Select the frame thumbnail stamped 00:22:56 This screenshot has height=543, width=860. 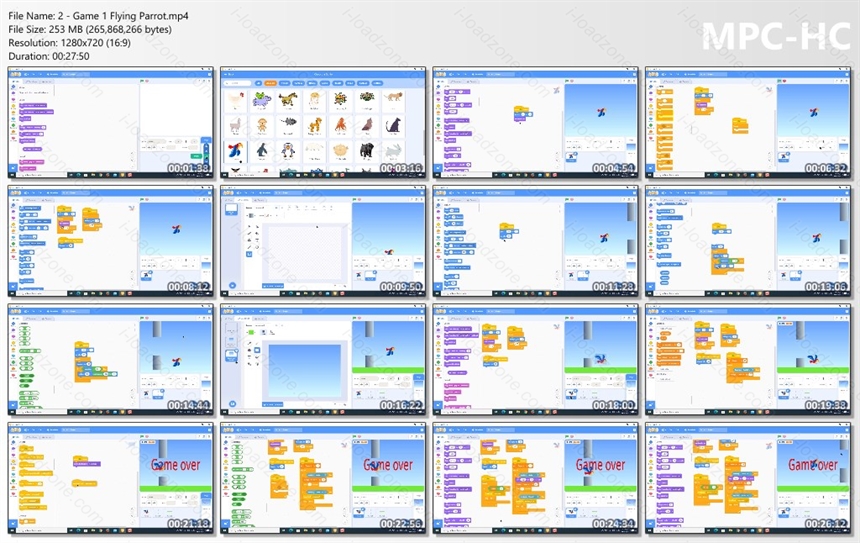tap(323, 479)
